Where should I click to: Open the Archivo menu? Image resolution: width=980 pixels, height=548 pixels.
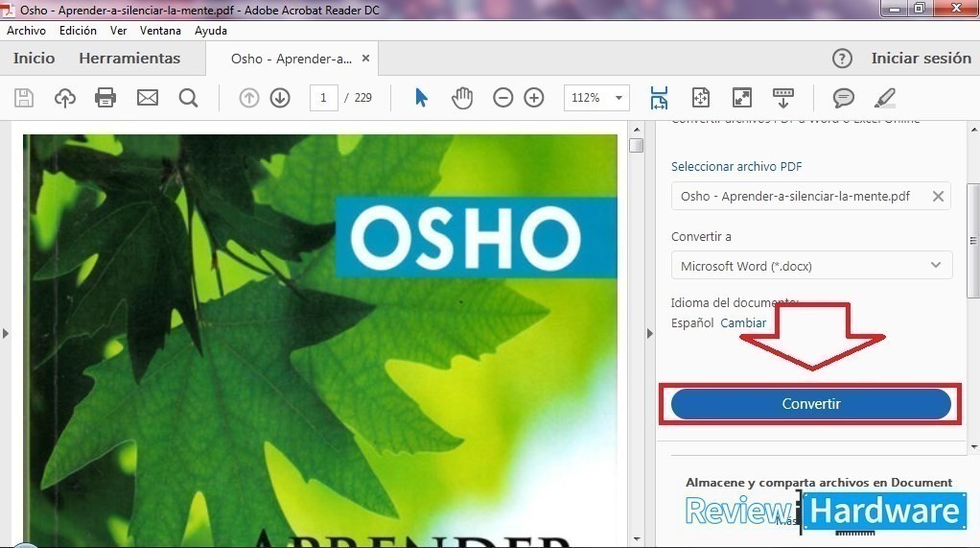pyautogui.click(x=26, y=31)
